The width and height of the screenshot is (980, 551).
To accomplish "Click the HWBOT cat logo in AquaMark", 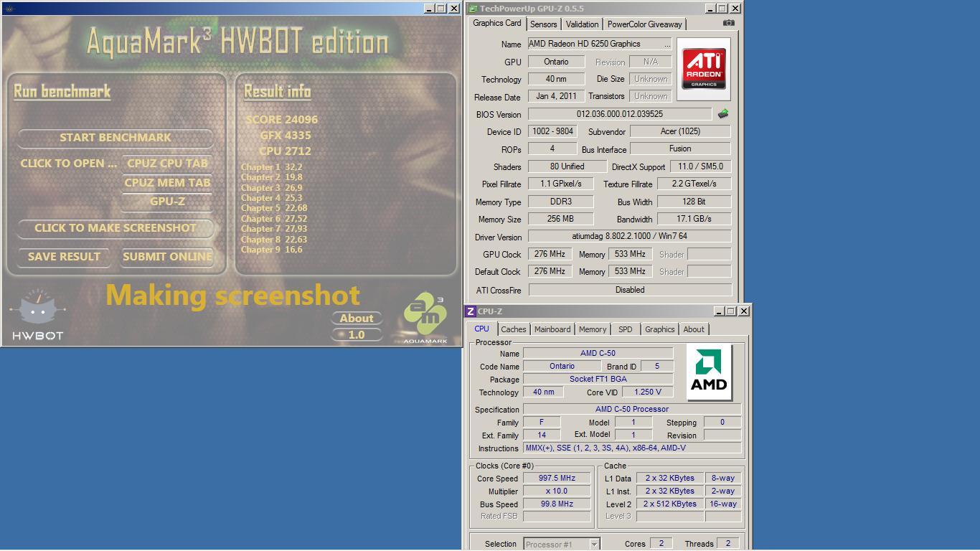I will click(x=37, y=314).
